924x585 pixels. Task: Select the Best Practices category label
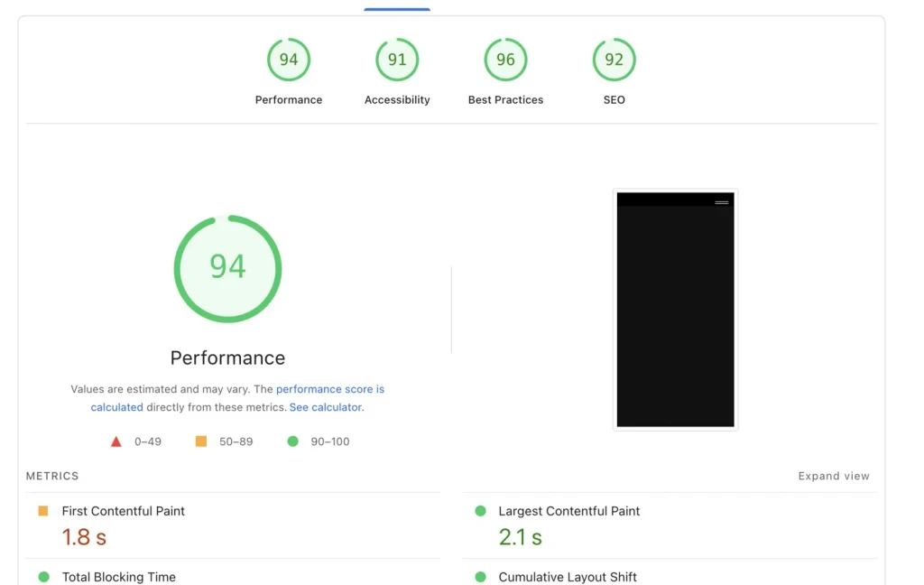click(x=505, y=99)
